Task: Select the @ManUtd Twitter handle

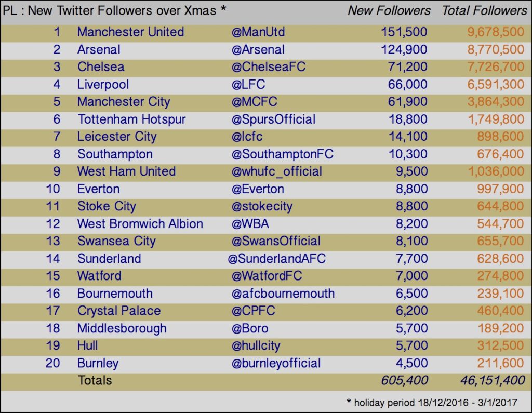Action: pyautogui.click(x=258, y=32)
